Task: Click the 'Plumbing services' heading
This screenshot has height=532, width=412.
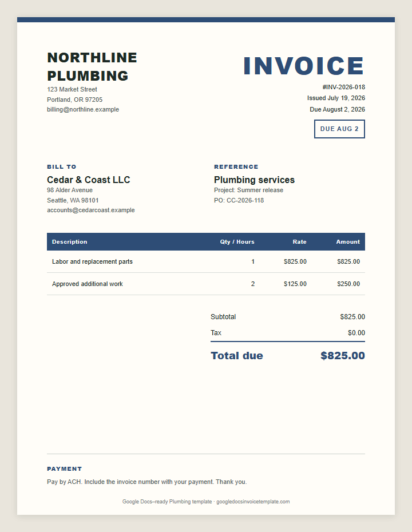Action: coord(254,180)
